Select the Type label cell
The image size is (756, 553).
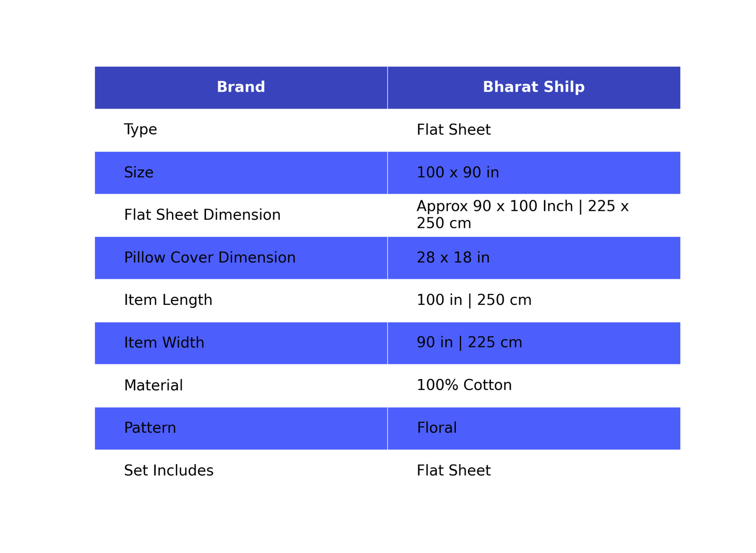(241, 130)
